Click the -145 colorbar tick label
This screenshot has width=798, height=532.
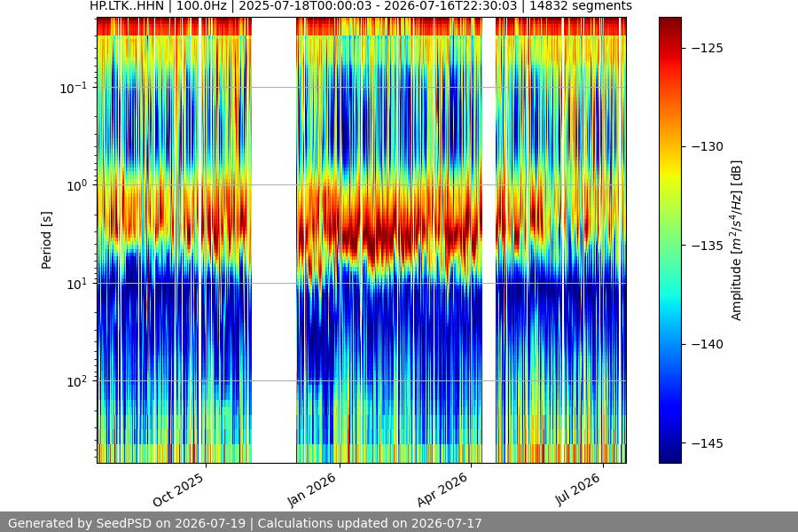(707, 443)
